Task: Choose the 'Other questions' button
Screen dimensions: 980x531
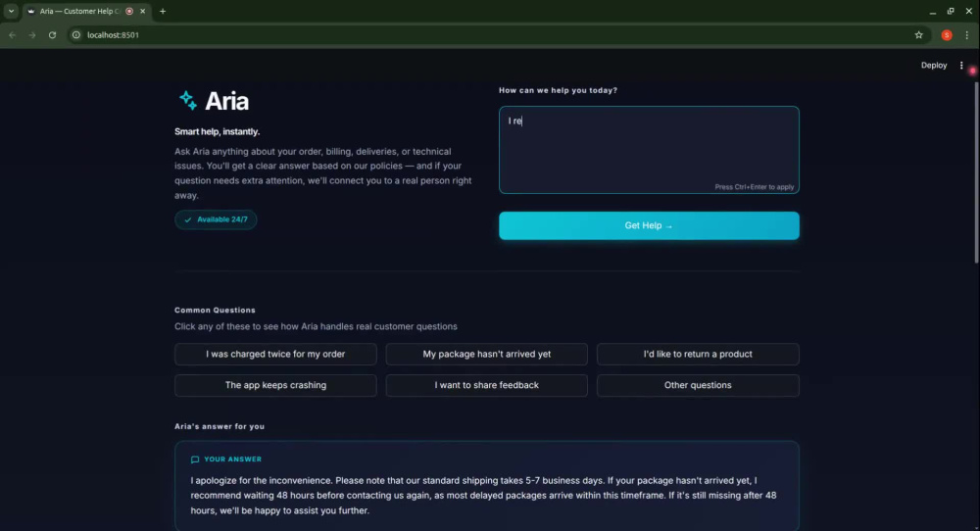Action: [698, 385]
